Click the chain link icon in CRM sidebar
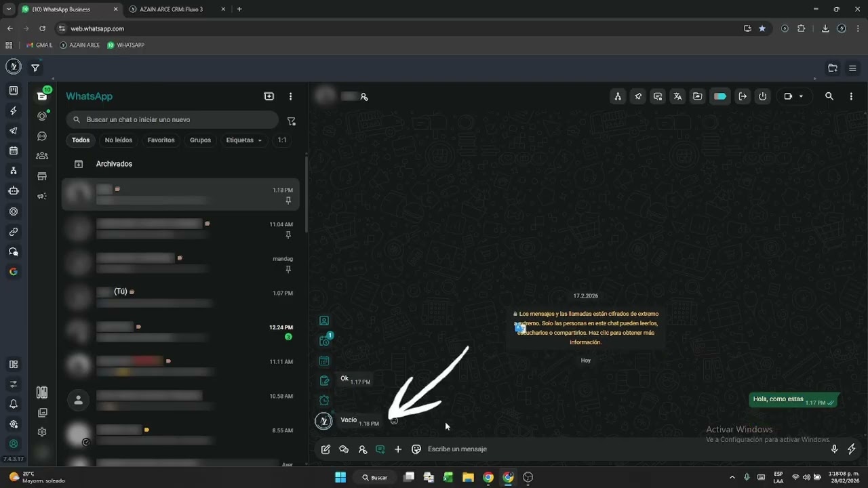Image resolution: width=868 pixels, height=488 pixels. pyautogui.click(x=14, y=232)
